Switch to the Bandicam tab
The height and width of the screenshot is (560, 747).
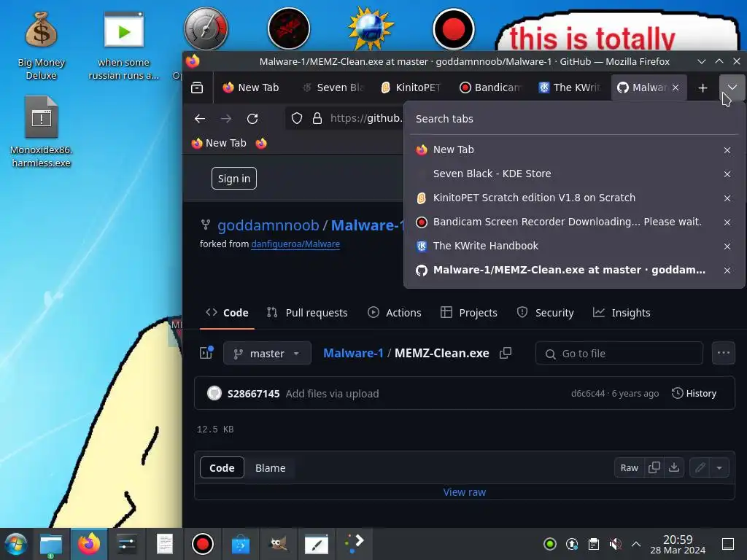[491, 87]
